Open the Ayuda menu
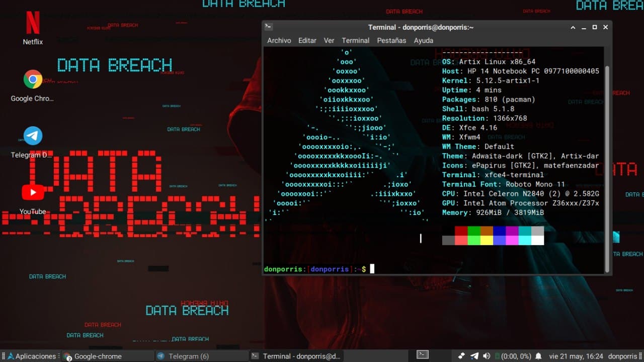This screenshot has width=644, height=362. pos(423,40)
